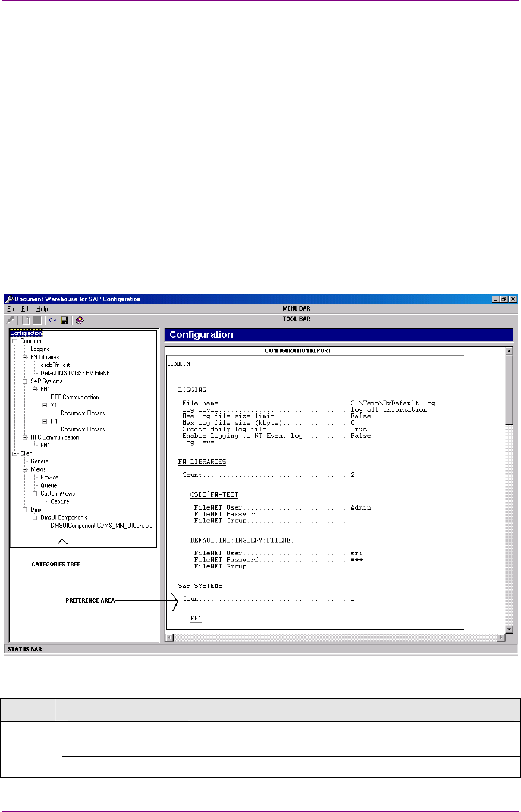Collapse the X1 node
The image size is (521, 812).
[45, 405]
